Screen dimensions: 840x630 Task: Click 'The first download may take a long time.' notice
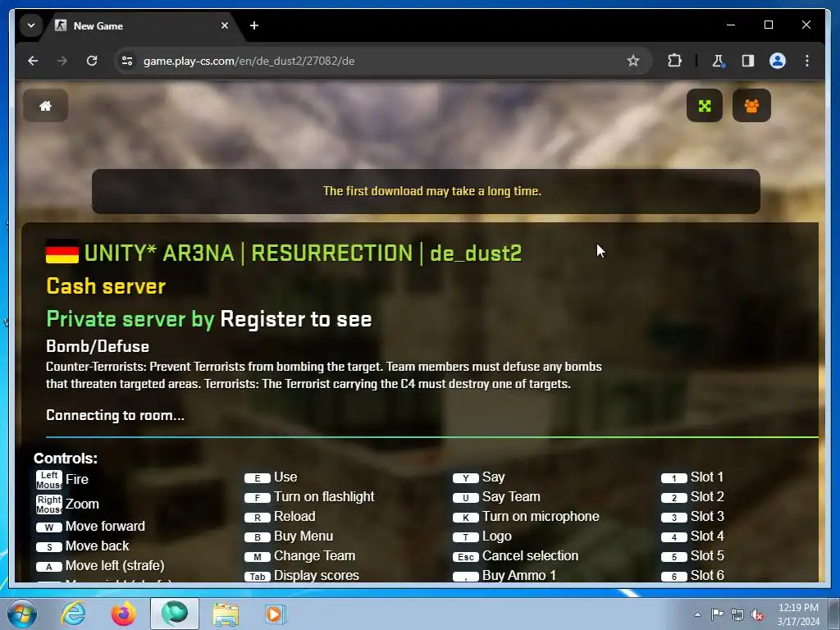pos(431,191)
